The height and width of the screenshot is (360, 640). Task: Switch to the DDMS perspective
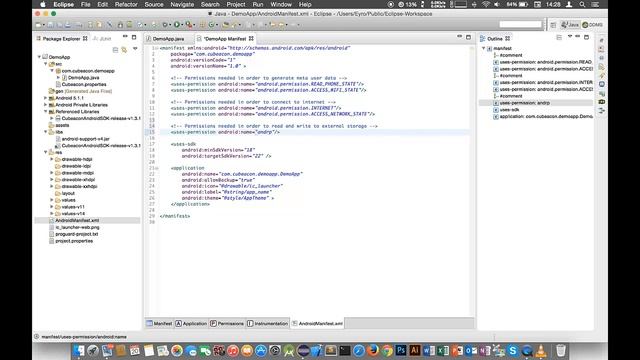pos(592,25)
